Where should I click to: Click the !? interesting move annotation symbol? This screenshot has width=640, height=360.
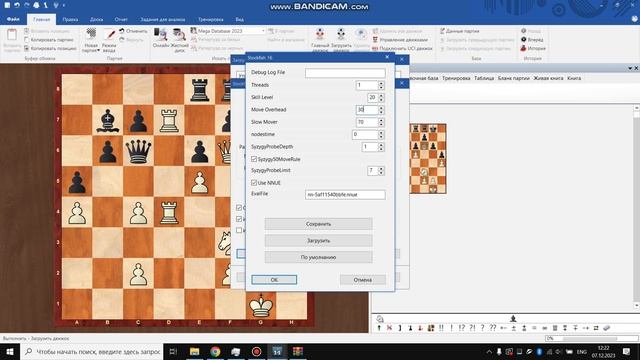[462, 328]
